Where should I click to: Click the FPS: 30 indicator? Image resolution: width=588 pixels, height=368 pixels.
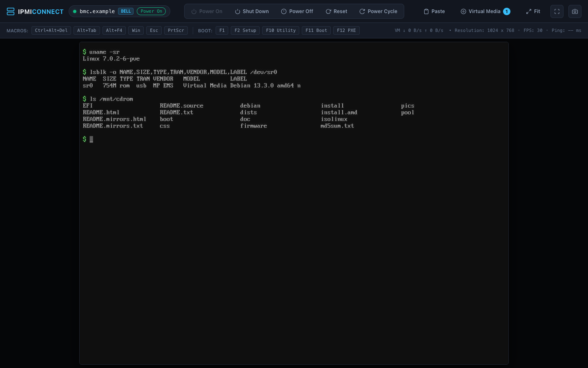(533, 31)
